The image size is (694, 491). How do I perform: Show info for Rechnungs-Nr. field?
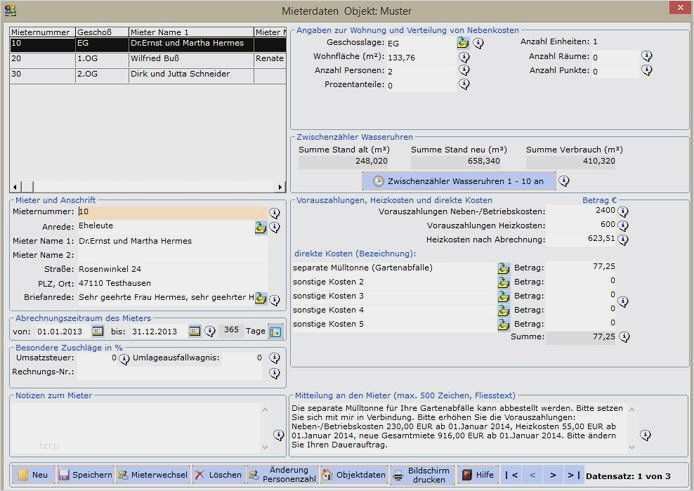[x=274, y=373]
